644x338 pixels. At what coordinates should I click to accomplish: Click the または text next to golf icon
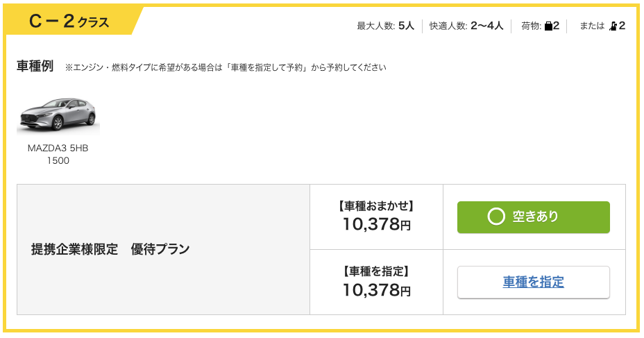coord(592,26)
